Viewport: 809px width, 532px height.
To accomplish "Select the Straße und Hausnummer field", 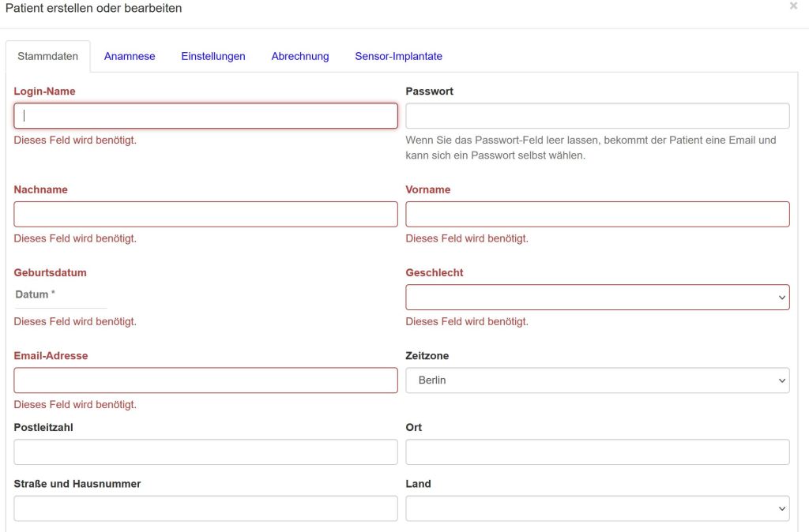I will click(x=205, y=509).
